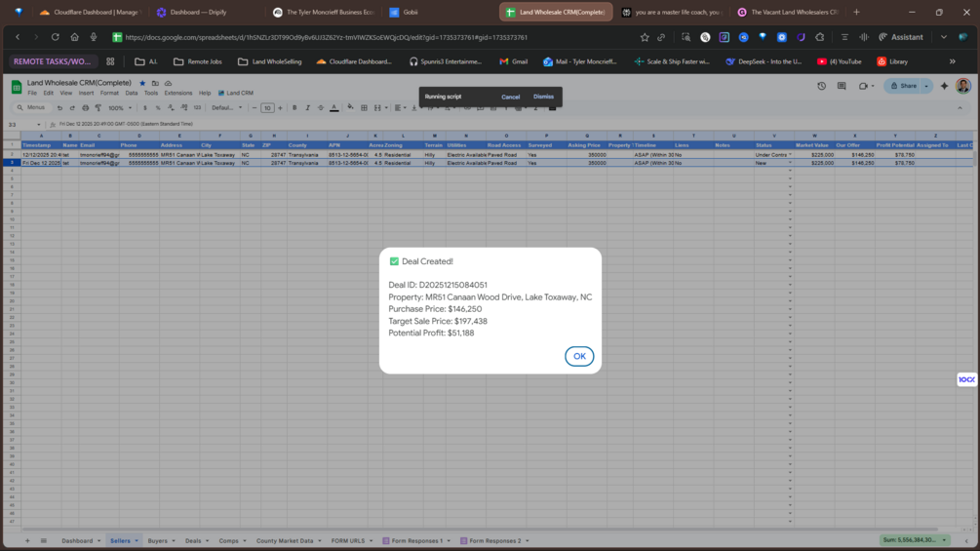Open the comments icon
Screen dimensions: 980x551
(842, 86)
